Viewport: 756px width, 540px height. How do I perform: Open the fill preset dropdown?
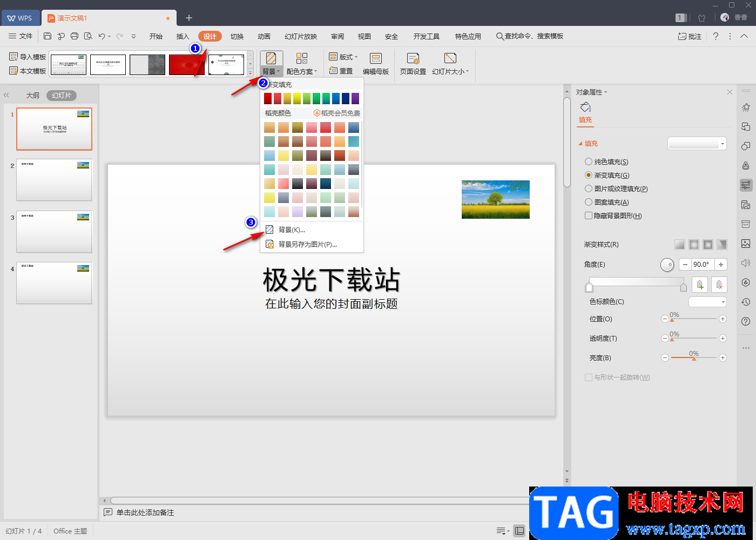(x=697, y=144)
